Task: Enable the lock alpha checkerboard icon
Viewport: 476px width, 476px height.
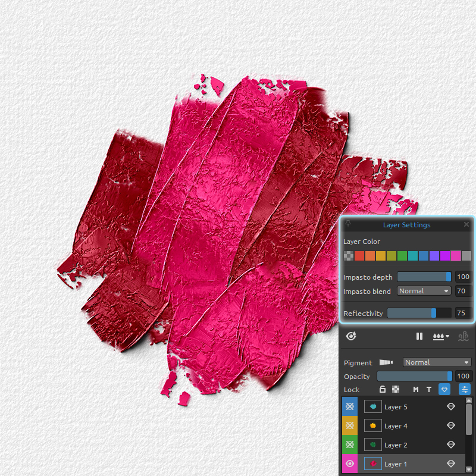Action: (x=396, y=390)
